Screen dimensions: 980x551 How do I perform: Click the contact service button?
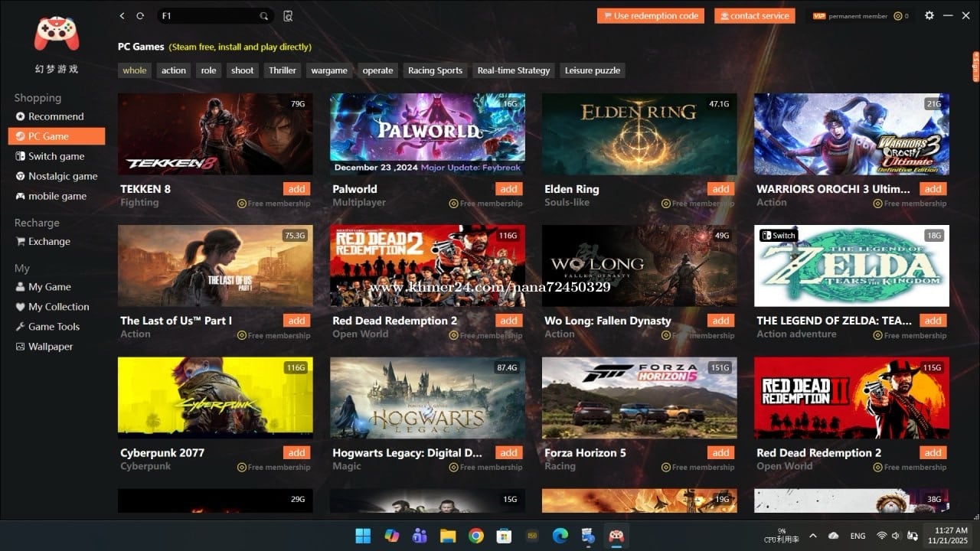[x=754, y=16]
